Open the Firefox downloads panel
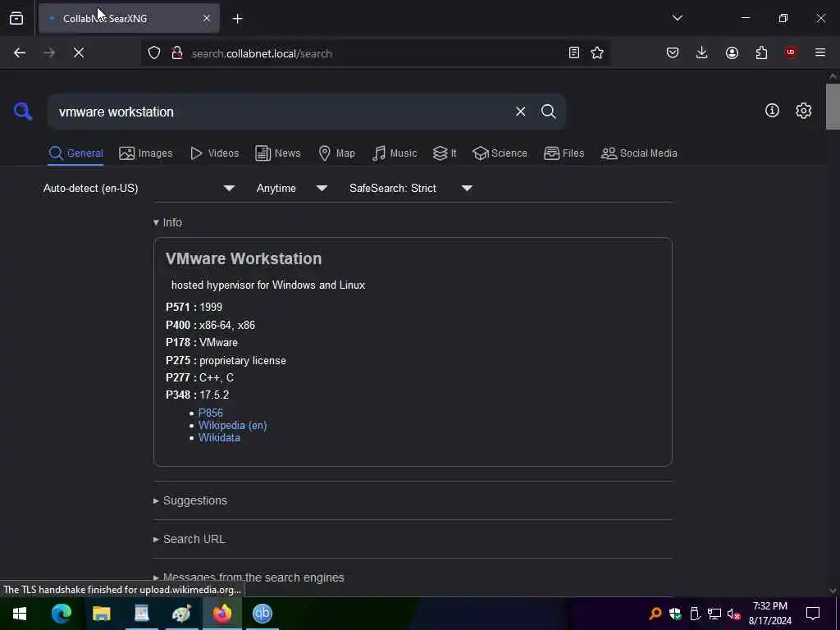Image resolution: width=840 pixels, height=630 pixels. point(702,52)
